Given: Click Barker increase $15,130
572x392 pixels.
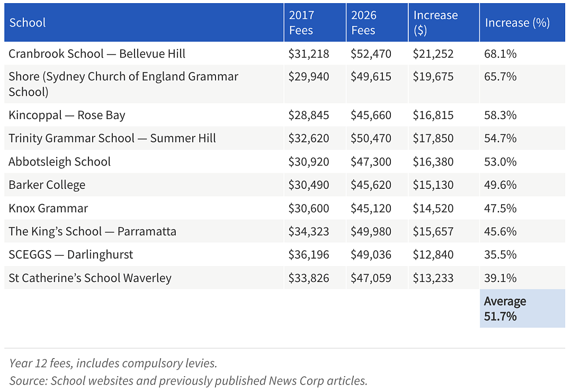Looking at the screenshot, I should pyautogui.click(x=433, y=185).
